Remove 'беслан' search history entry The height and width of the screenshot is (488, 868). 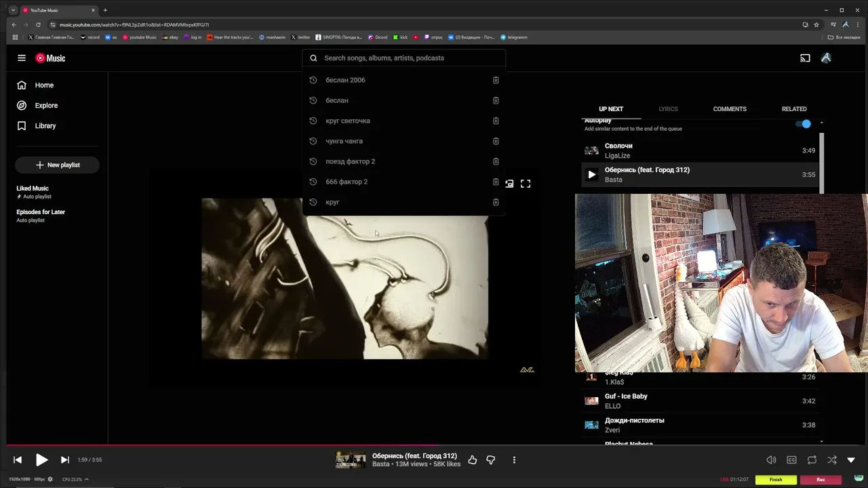coord(496,100)
